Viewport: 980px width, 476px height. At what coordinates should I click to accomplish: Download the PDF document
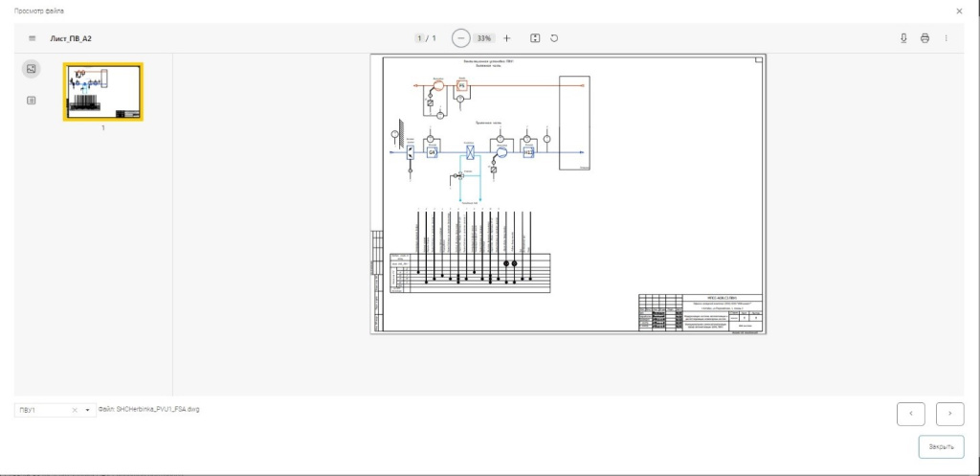(x=903, y=38)
